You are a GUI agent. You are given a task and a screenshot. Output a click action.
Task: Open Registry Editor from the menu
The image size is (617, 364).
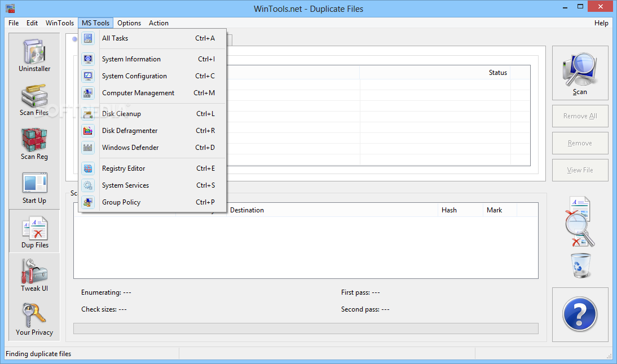(x=153, y=168)
